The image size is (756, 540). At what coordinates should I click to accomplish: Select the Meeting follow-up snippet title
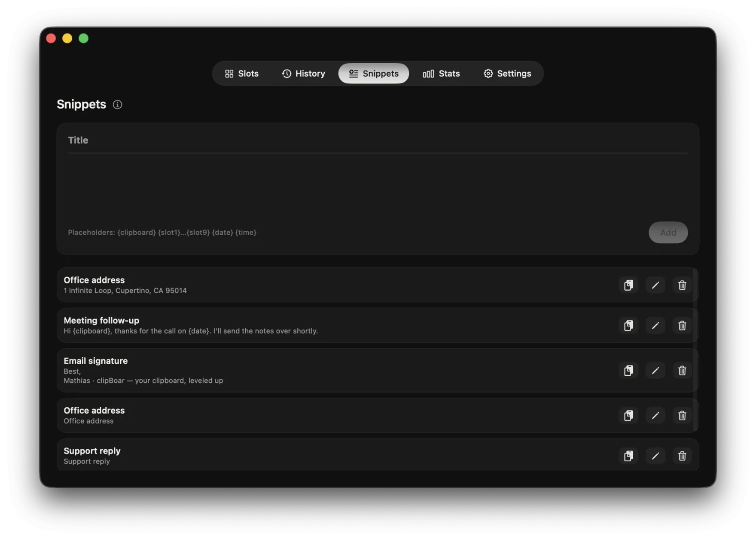tap(101, 320)
